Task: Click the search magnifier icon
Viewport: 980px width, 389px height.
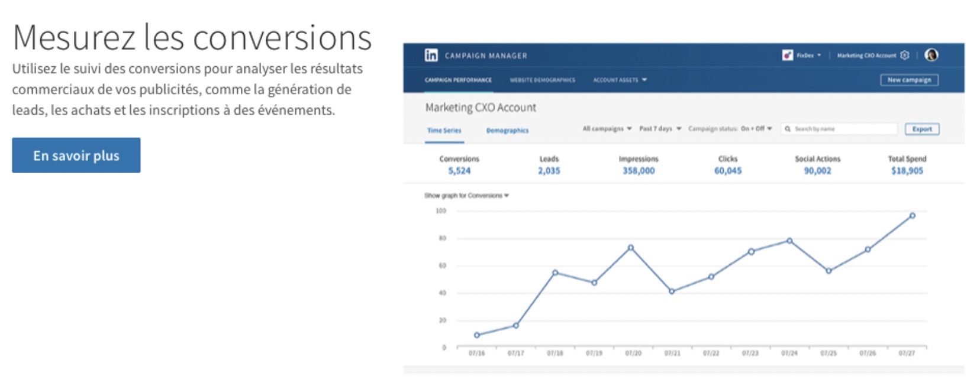Action: 788,129
